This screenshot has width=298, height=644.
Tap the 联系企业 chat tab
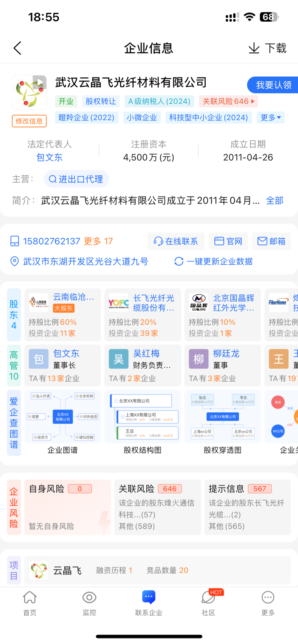[149, 604]
